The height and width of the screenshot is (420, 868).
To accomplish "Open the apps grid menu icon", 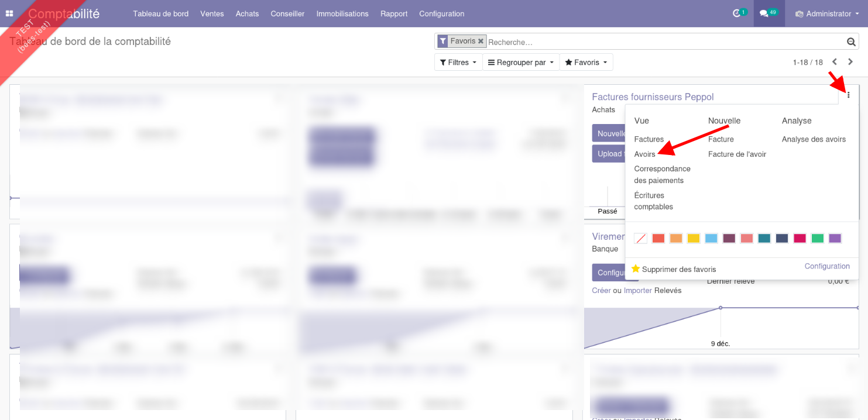I will point(9,13).
